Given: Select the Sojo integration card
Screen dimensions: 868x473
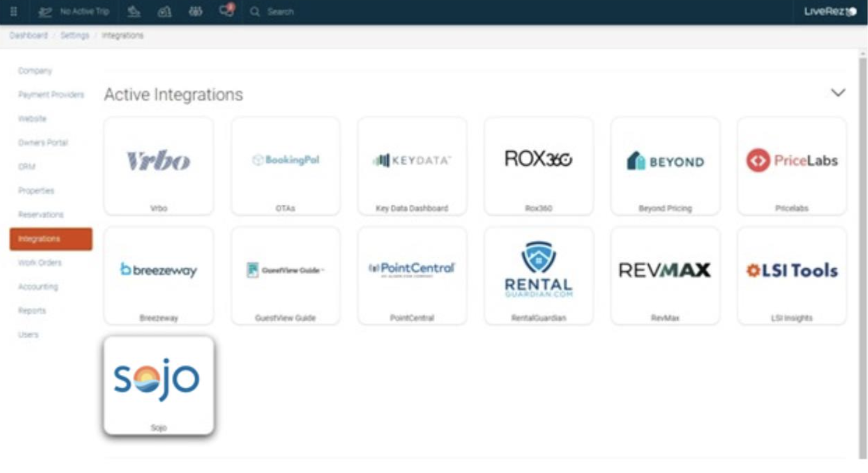Looking at the screenshot, I should pyautogui.click(x=158, y=385).
